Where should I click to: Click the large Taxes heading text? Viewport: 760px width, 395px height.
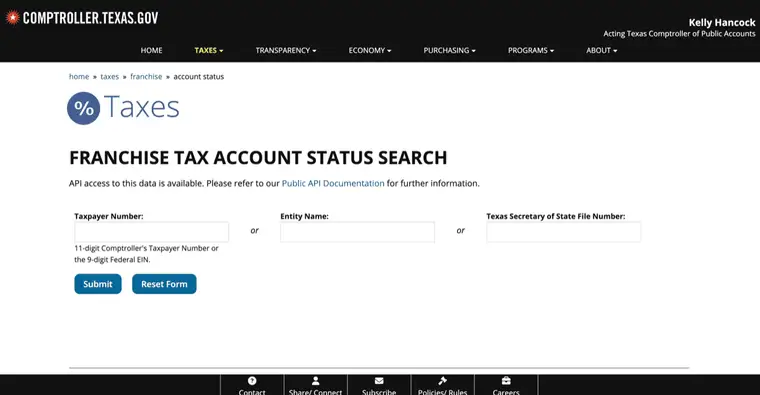[x=142, y=107]
